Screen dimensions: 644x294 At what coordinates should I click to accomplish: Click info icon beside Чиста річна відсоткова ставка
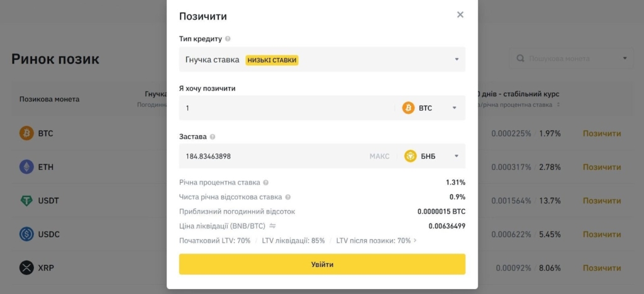pos(288,197)
